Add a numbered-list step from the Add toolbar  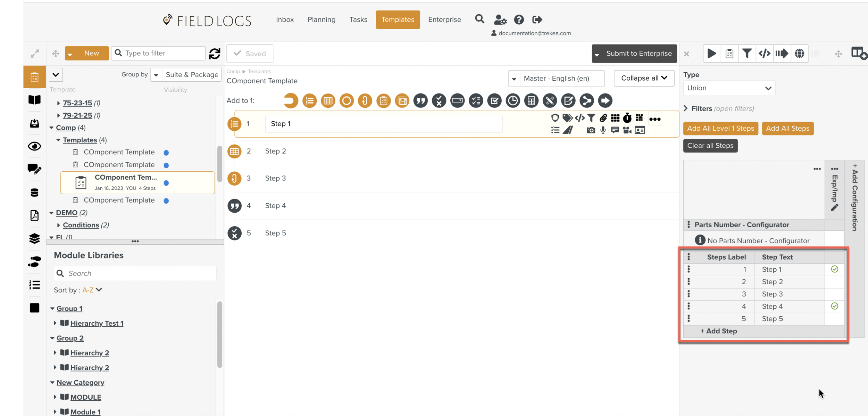pyautogui.click(x=309, y=101)
